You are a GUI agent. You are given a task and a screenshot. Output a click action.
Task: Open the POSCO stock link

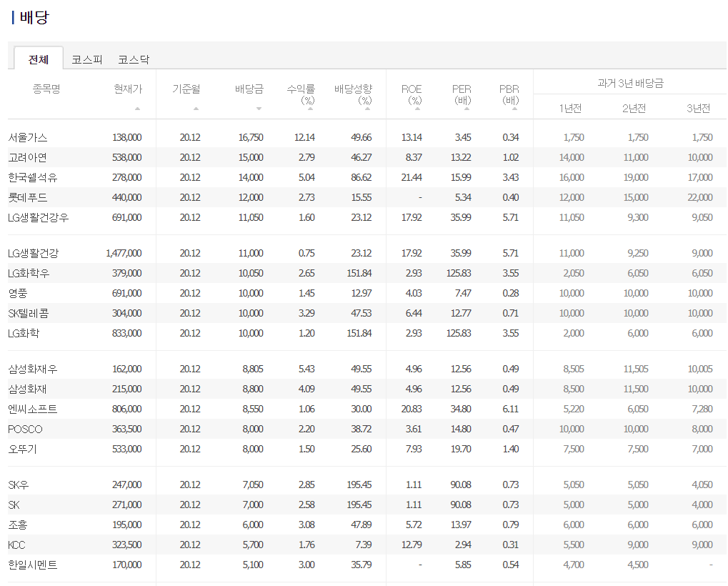click(25, 429)
